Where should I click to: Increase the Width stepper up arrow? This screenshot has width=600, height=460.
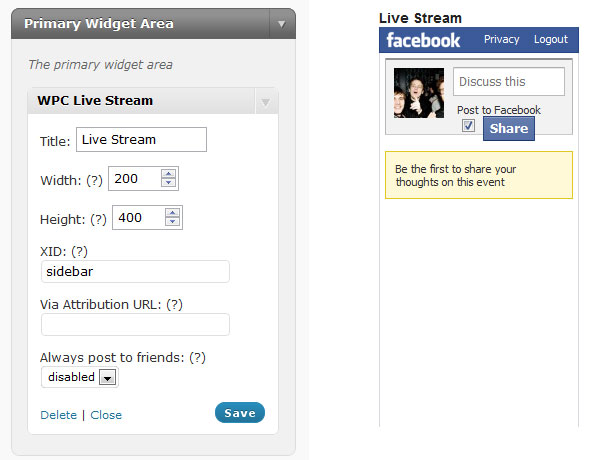tap(168, 174)
